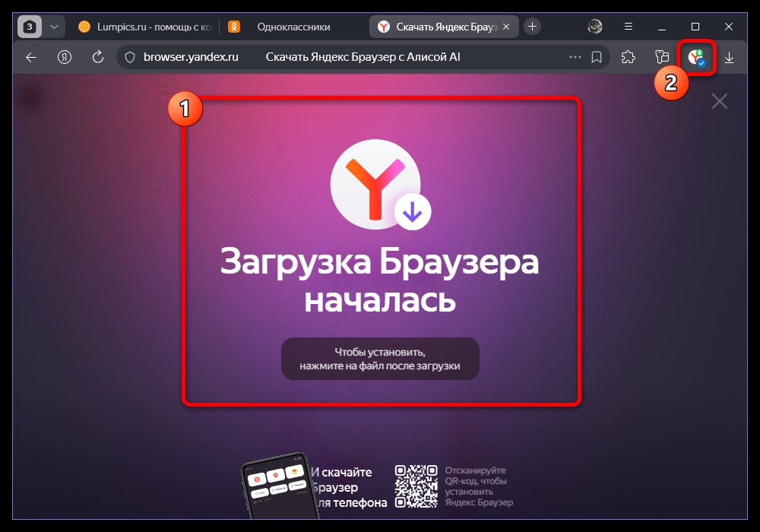The image size is (760, 532).
Task: Open Yandex home via Я icon
Action: click(65, 57)
